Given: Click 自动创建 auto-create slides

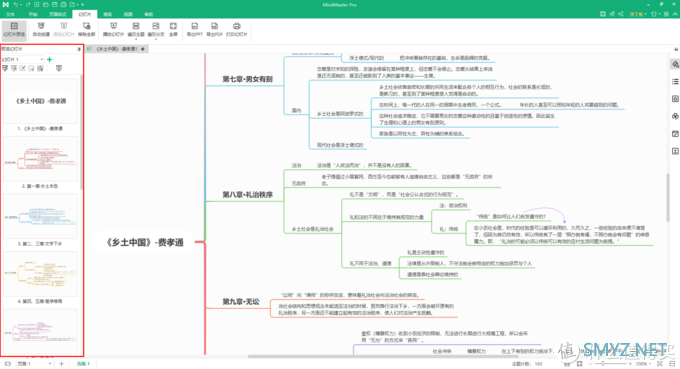Looking at the screenshot, I should coord(41,29).
